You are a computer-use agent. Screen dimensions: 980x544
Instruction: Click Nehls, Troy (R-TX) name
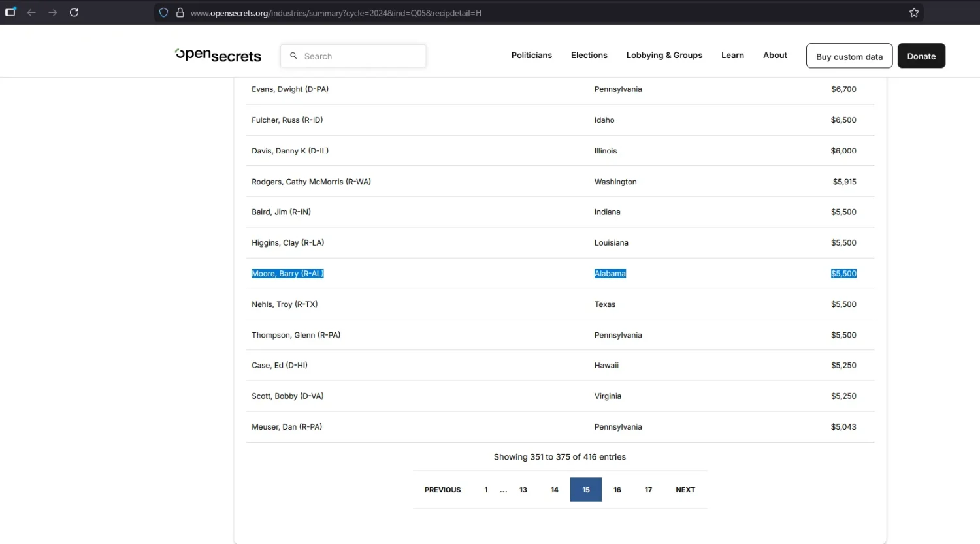coord(285,304)
